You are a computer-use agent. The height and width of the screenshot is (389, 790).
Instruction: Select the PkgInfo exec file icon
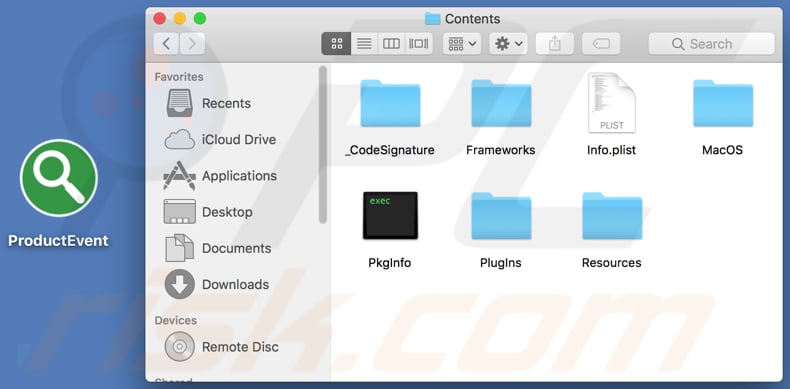pyautogui.click(x=390, y=215)
